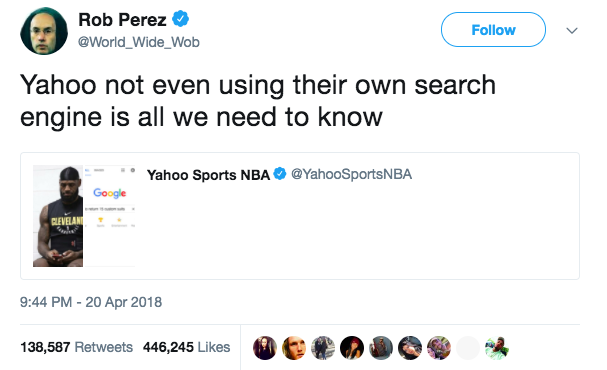Click the Rob Perez display name
The height and width of the screenshot is (370, 607).
tap(122, 20)
